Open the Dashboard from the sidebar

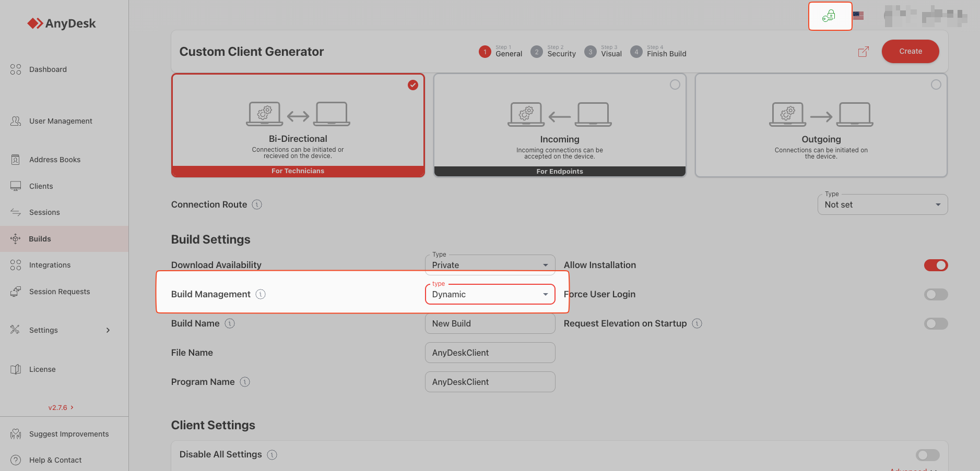click(x=48, y=69)
